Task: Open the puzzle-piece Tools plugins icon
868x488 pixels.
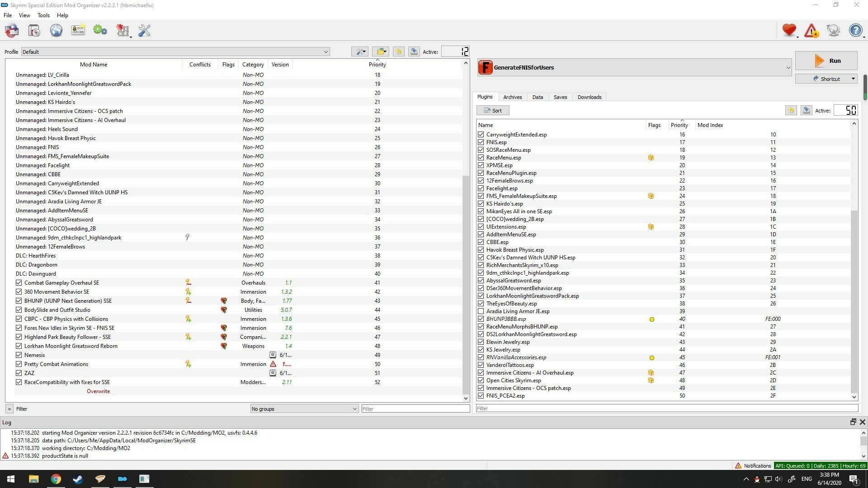Action: (x=122, y=30)
